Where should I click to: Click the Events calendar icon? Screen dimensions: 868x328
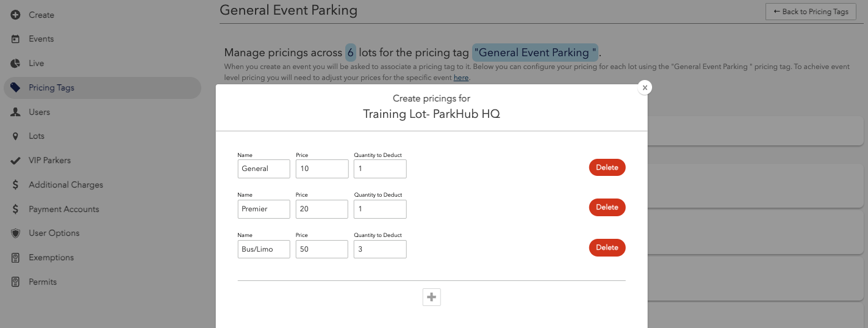pos(16,39)
